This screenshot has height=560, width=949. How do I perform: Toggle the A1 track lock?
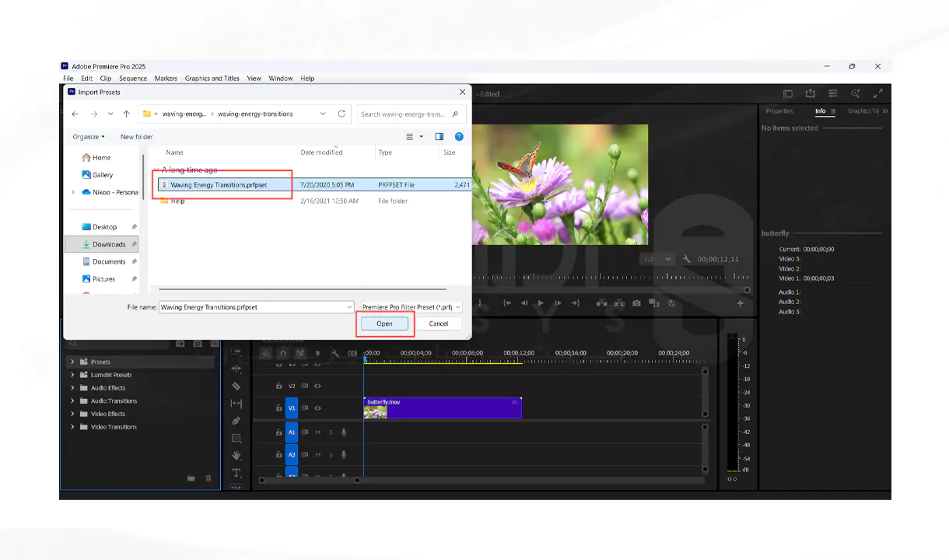pyautogui.click(x=278, y=432)
